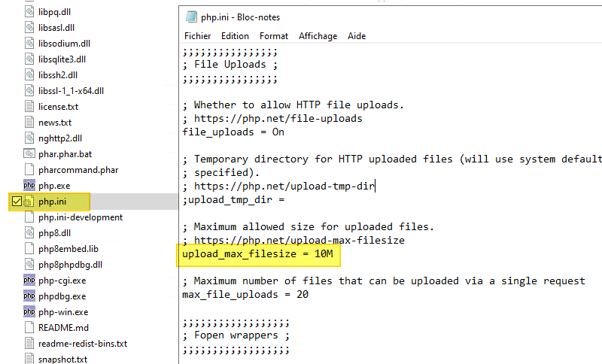The image size is (602, 364).
Task: Select the libpq.dll file name
Action: [x=54, y=12]
